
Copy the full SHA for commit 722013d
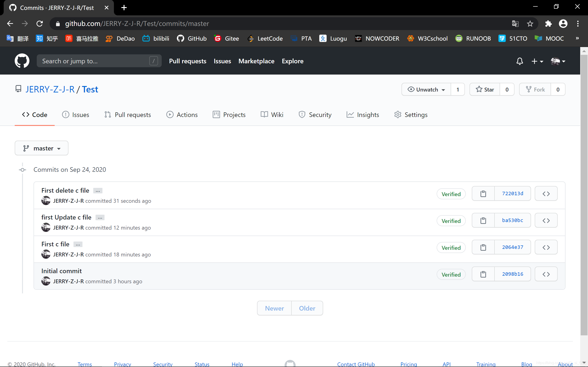pos(483,194)
